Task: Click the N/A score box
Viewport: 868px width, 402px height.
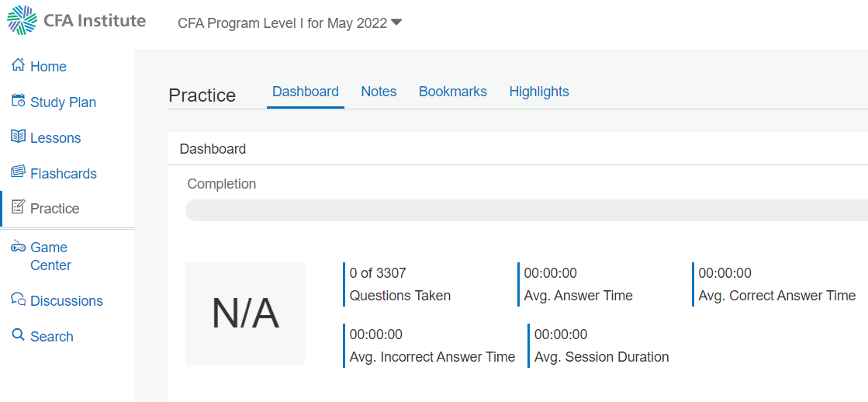Action: (245, 314)
